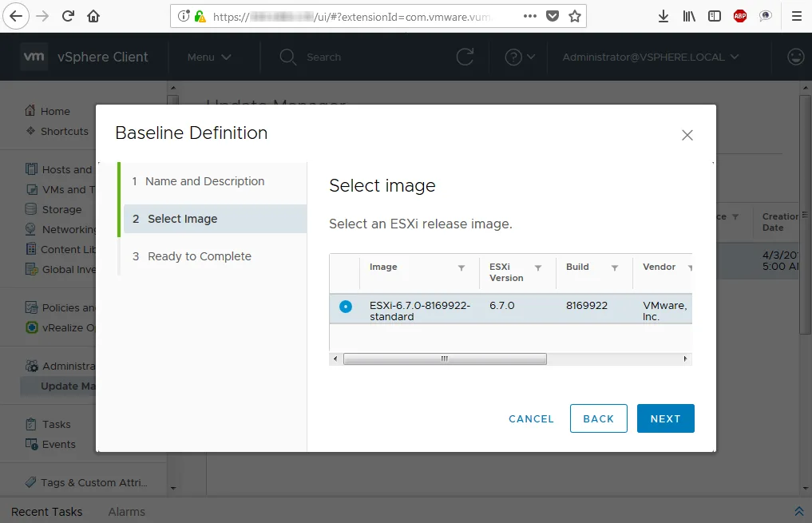The height and width of the screenshot is (523, 812).
Task: Click the insecure connection lock warning icon
Action: point(200,17)
